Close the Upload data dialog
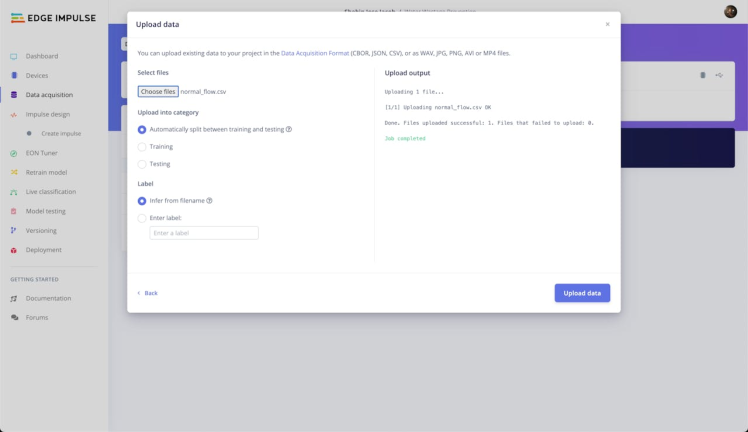The image size is (748, 432). pyautogui.click(x=607, y=24)
